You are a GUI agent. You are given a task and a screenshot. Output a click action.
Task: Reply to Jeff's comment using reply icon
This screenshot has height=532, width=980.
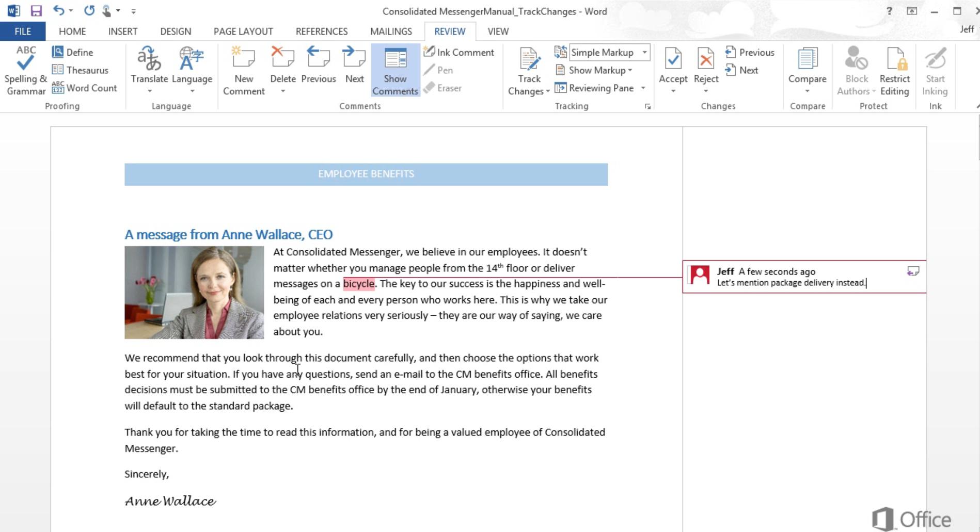[913, 271]
